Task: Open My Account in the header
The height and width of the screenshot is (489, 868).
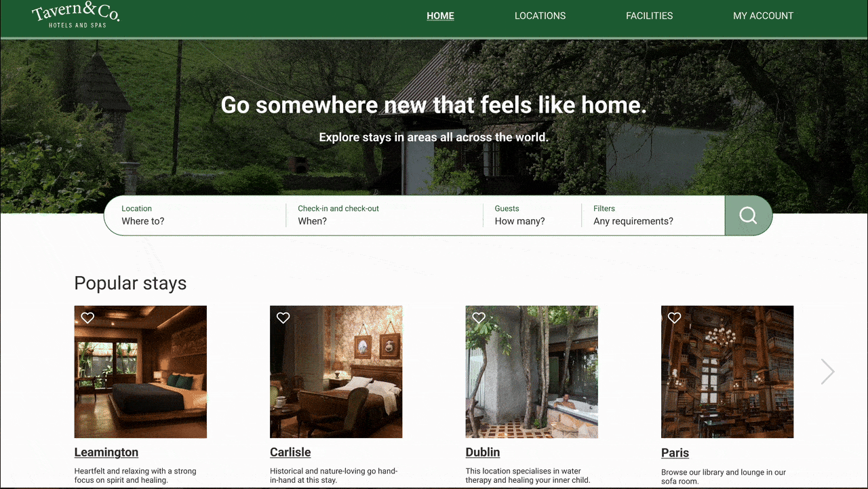Action: 763,16
